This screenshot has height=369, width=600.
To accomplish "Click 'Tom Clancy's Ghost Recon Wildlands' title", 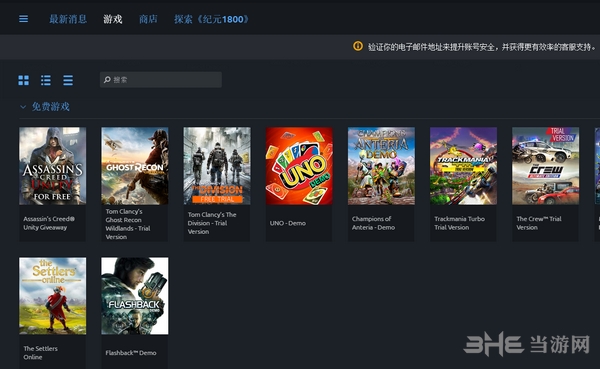I will [x=128, y=224].
